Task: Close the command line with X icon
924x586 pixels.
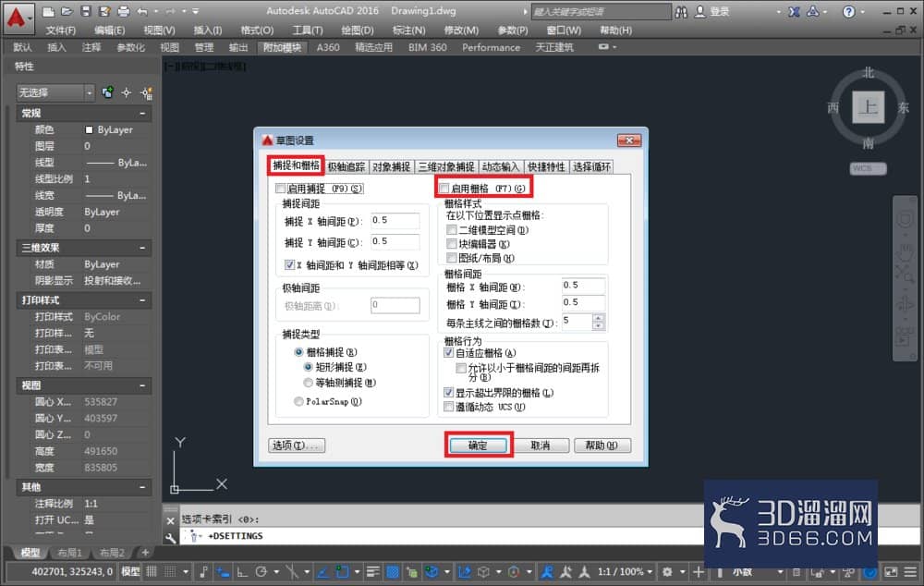Action: tap(170, 520)
